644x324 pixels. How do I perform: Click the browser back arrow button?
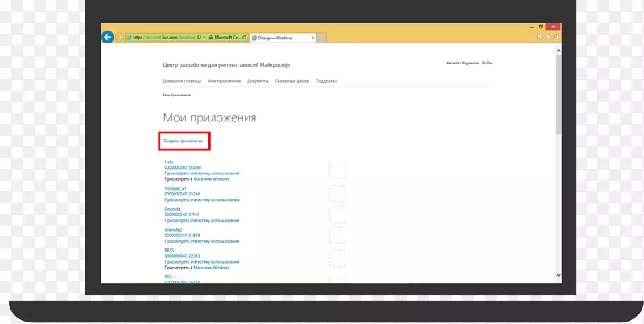[107, 37]
